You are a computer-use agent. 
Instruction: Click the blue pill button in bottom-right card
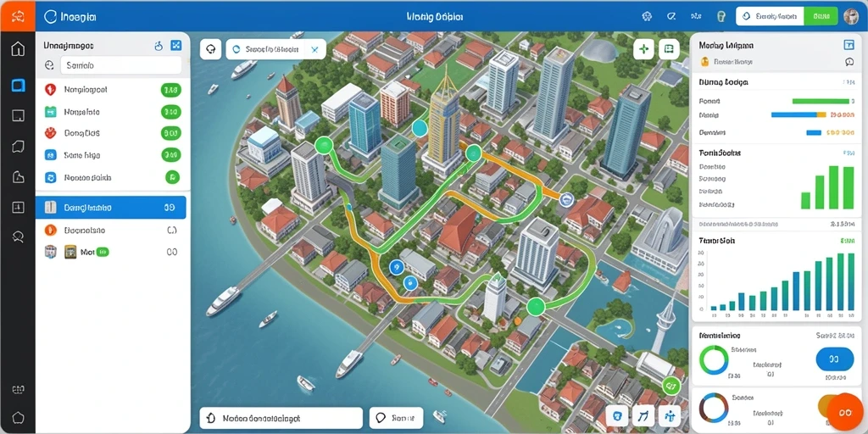point(835,359)
